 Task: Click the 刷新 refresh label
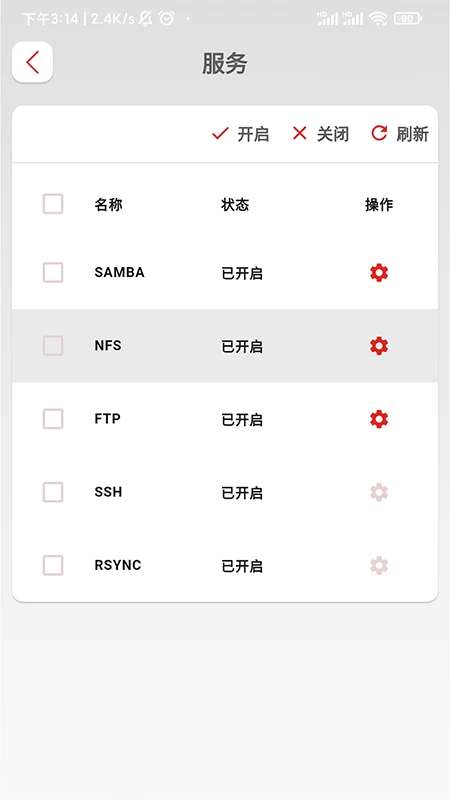[412, 134]
